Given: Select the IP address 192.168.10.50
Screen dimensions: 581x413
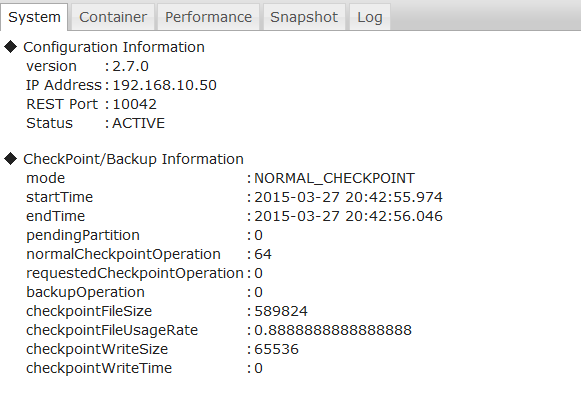Looking at the screenshot, I should point(165,85).
